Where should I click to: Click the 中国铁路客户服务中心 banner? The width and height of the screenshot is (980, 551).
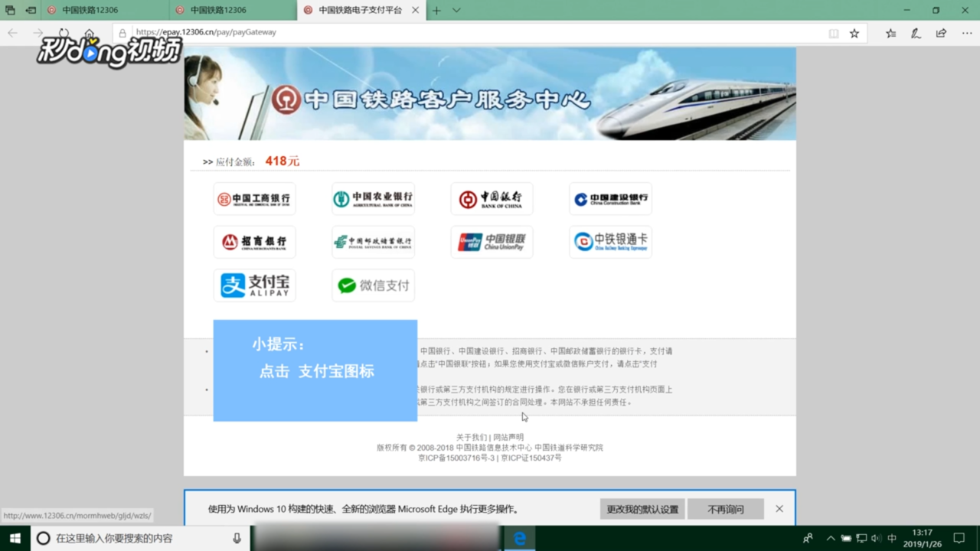[490, 93]
